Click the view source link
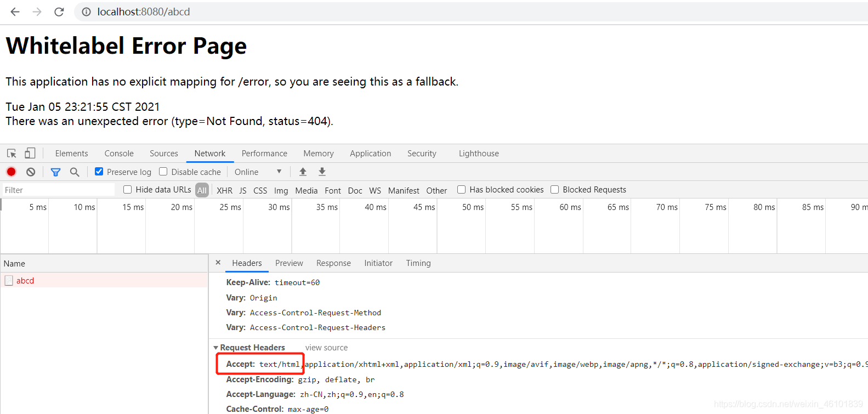 tap(326, 348)
